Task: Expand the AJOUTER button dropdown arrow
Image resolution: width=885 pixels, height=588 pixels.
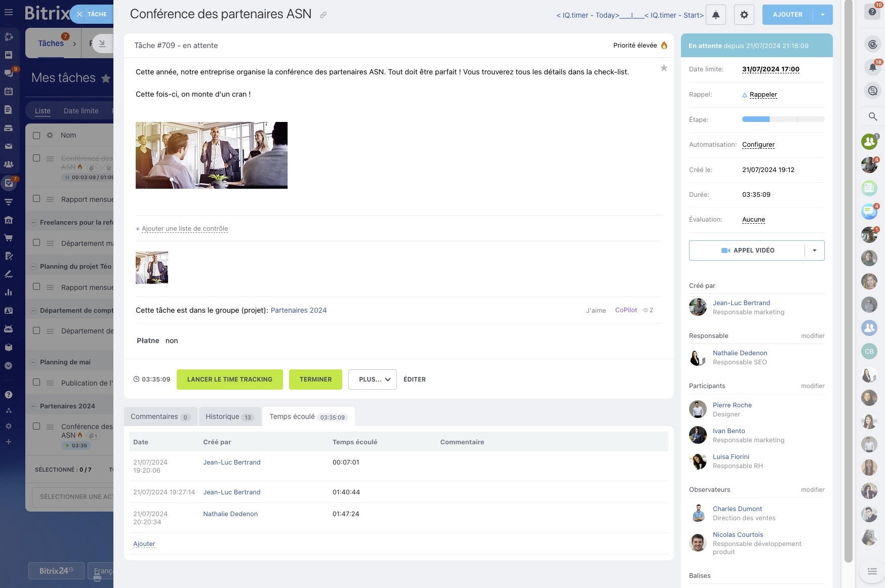Action: tap(823, 15)
